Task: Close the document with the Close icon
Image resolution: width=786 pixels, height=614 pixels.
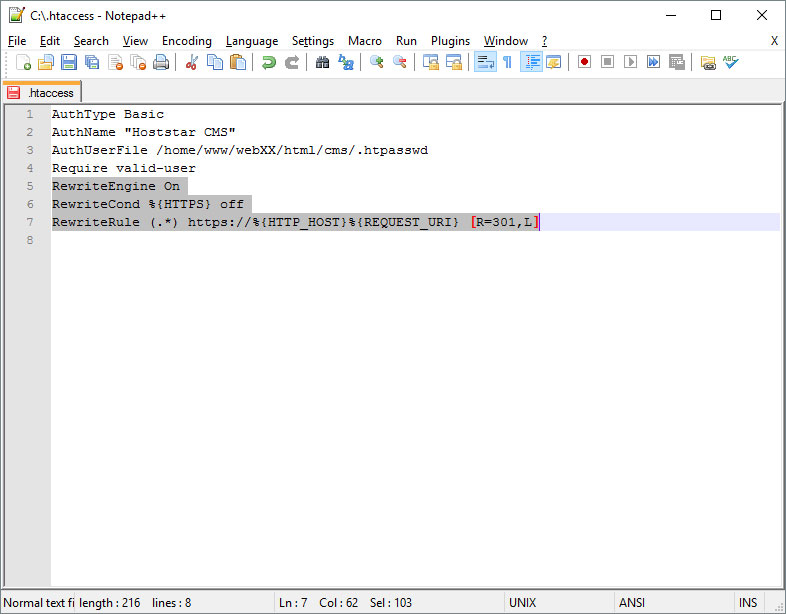Action: [x=115, y=62]
